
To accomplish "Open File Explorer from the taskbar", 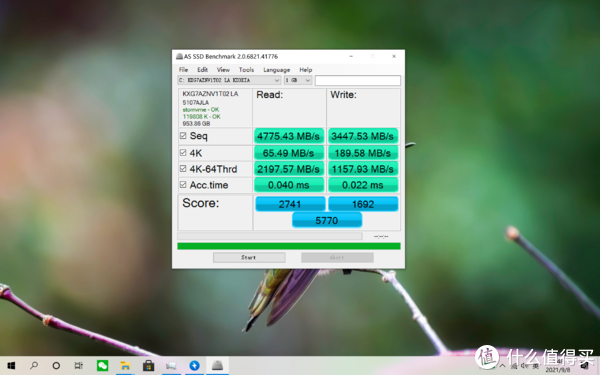I will pyautogui.click(x=125, y=366).
